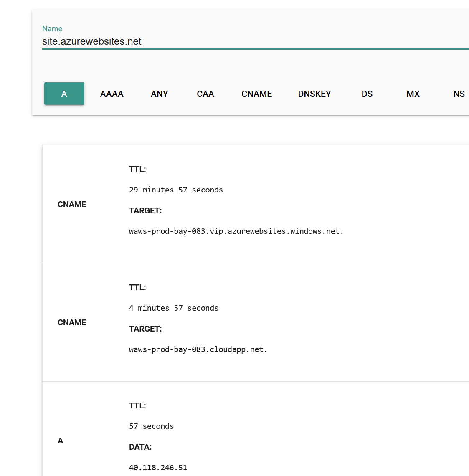Viewport: 469px width, 476px height.
Task: Click TTL: label of the first CNAME record
Action: pos(137,170)
